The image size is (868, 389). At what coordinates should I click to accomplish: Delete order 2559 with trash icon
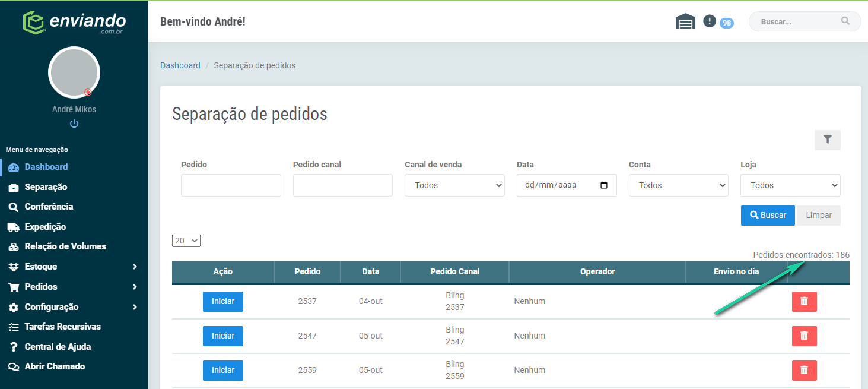point(804,371)
